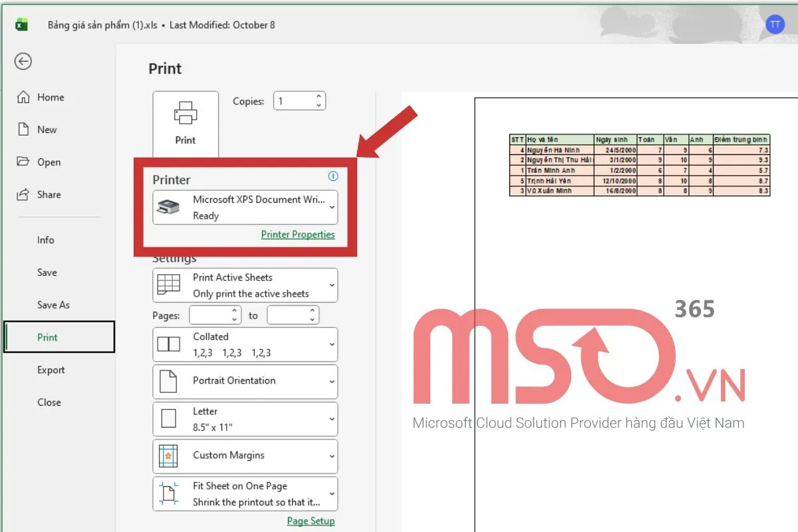Click the Fit Sheet on One Page icon
Screen dimensions: 798x532
(169, 493)
